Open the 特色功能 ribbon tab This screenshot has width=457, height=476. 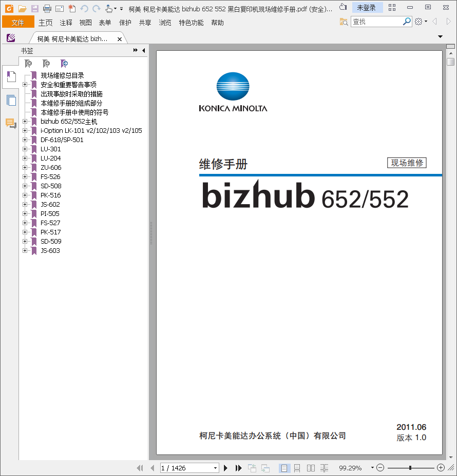click(x=191, y=23)
